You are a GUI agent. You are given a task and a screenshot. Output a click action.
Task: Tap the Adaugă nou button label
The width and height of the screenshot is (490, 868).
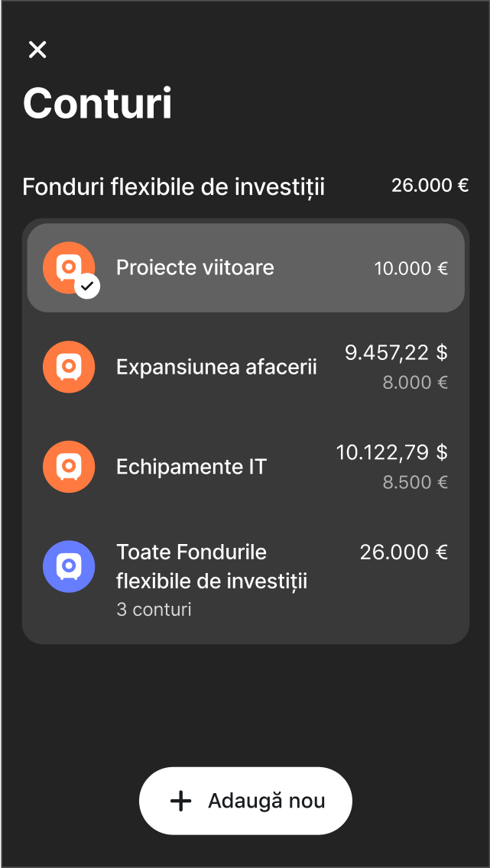[x=266, y=801]
